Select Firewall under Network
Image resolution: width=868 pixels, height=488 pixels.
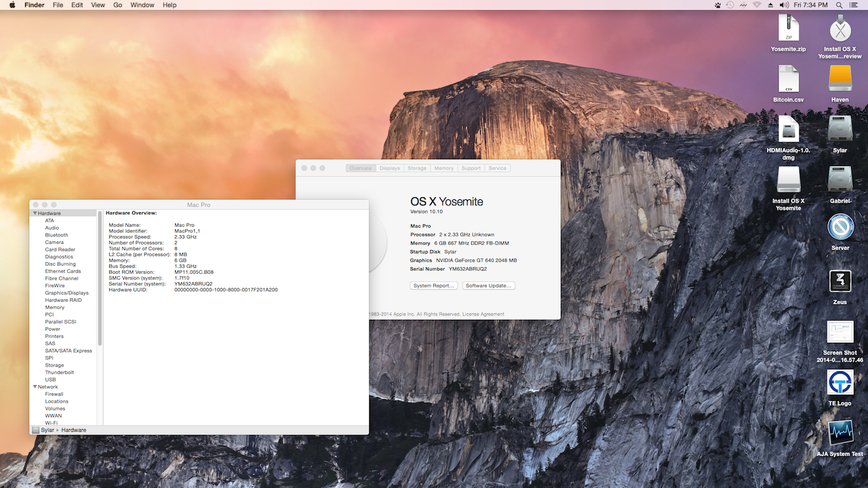point(54,394)
